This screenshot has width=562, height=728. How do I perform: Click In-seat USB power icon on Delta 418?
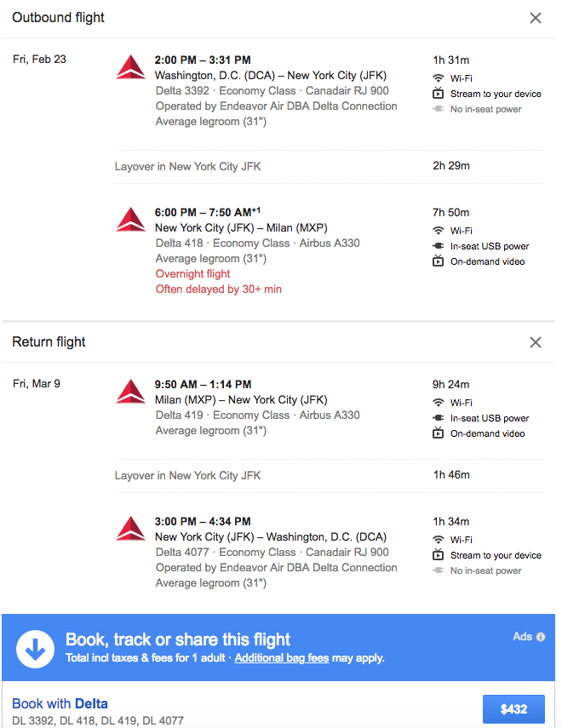[439, 246]
